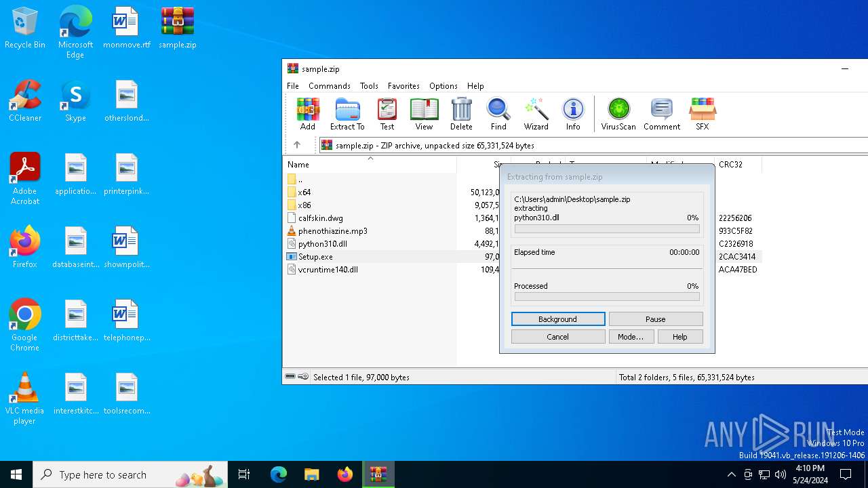Viewport: 868px width, 488px height.
Task: Cancel the extraction
Action: click(558, 337)
